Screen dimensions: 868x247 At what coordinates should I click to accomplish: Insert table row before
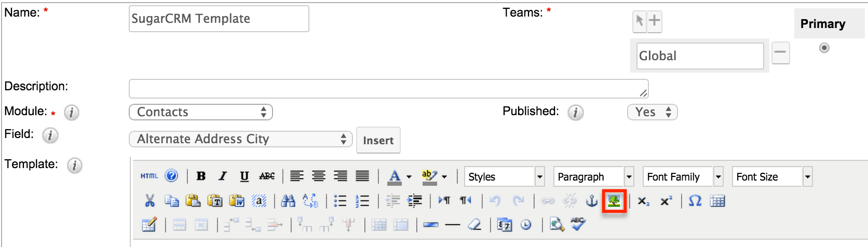232,225
